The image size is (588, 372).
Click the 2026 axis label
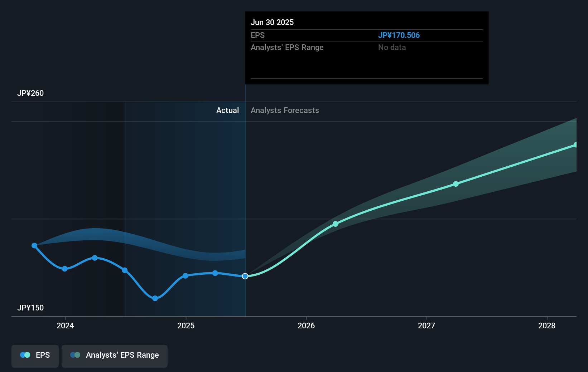306,326
